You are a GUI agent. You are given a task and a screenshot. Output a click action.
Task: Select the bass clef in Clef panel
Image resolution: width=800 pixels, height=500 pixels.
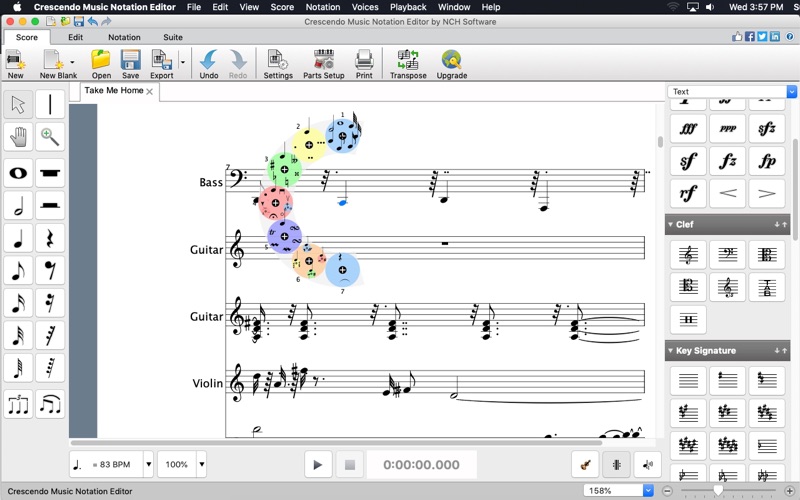pos(728,255)
